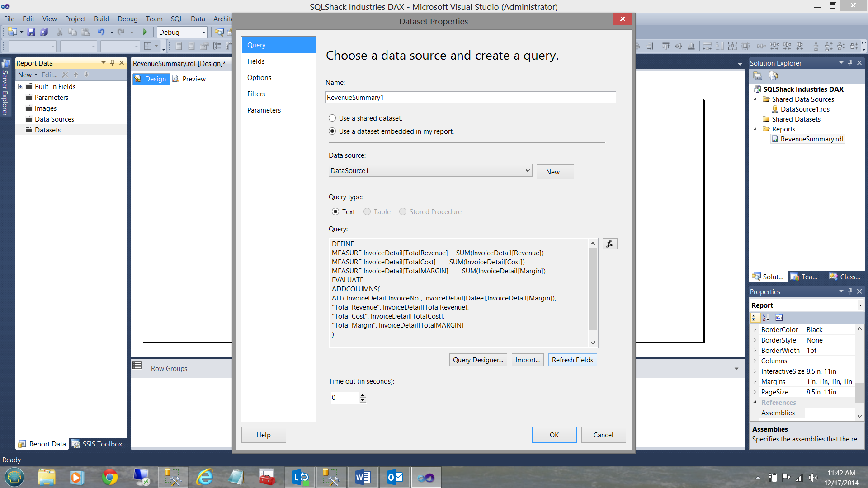Click the Save icon in toolbar
Screen dimensions: 868x488
tap(31, 32)
